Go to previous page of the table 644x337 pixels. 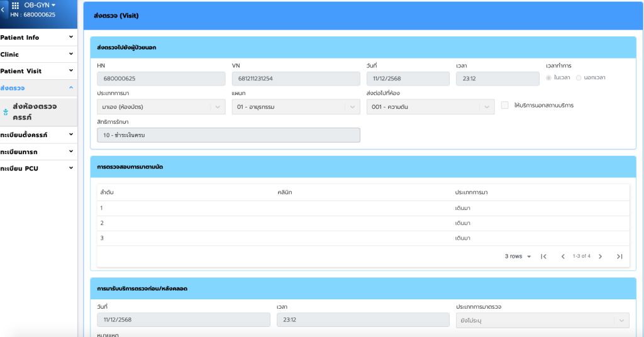[563, 257]
